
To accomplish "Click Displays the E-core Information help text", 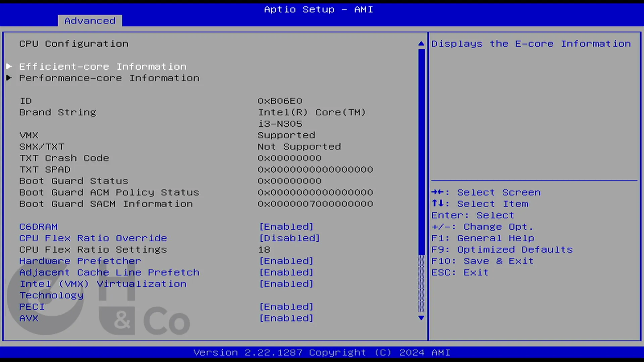I will click(x=531, y=44).
